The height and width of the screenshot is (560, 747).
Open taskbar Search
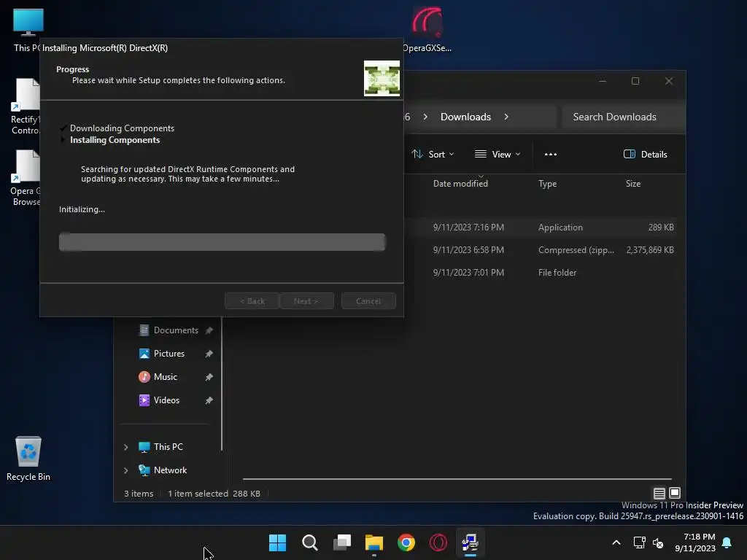tap(309, 542)
